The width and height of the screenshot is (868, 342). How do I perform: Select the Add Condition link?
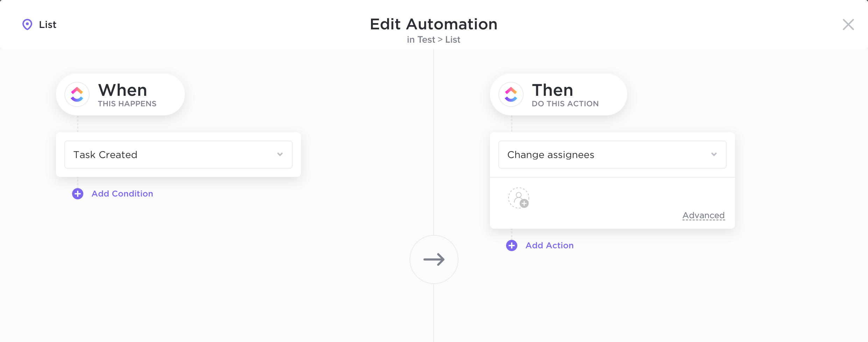[122, 194]
